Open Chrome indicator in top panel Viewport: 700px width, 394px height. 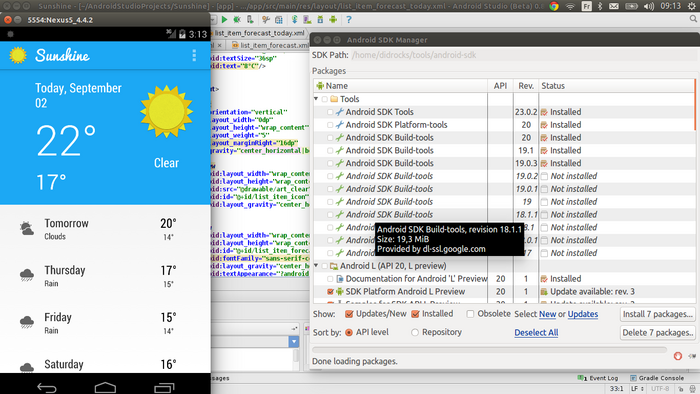point(554,6)
